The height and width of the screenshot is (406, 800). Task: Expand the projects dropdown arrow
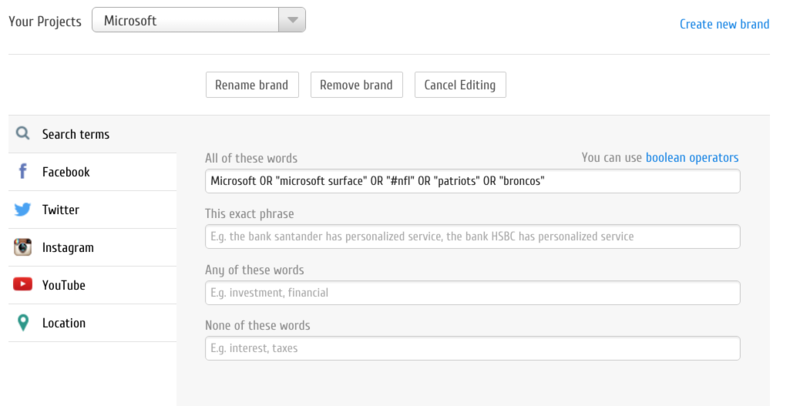[291, 20]
